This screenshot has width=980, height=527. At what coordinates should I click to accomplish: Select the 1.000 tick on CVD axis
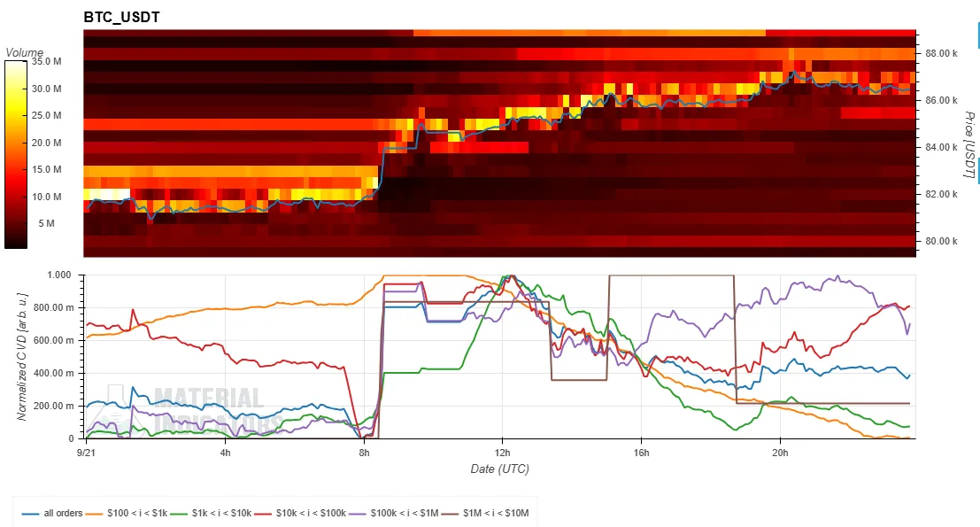pyautogui.click(x=59, y=275)
